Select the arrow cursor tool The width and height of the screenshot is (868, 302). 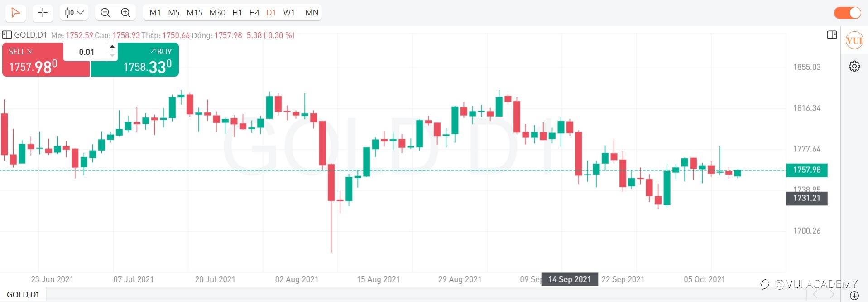point(15,12)
